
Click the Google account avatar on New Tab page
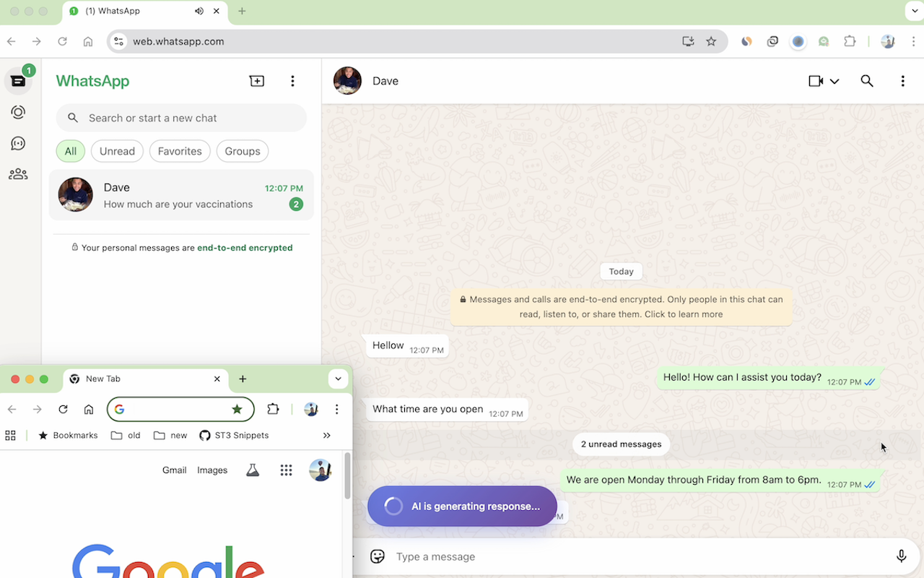coord(321,470)
